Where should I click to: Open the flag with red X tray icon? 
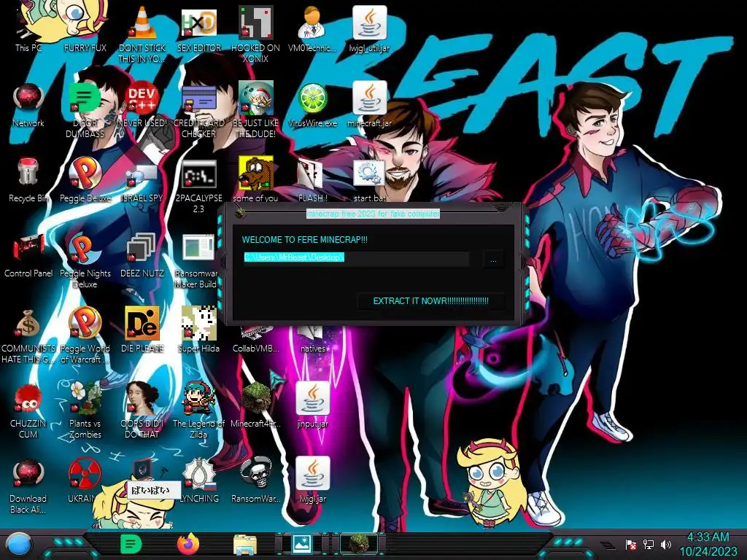tap(631, 544)
